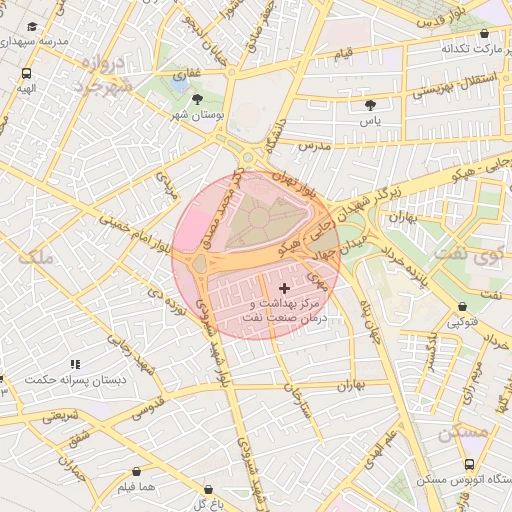Click the shopping basket icon for مارکت تکدانه
Screen dimensions: 512x512
(x=484, y=33)
